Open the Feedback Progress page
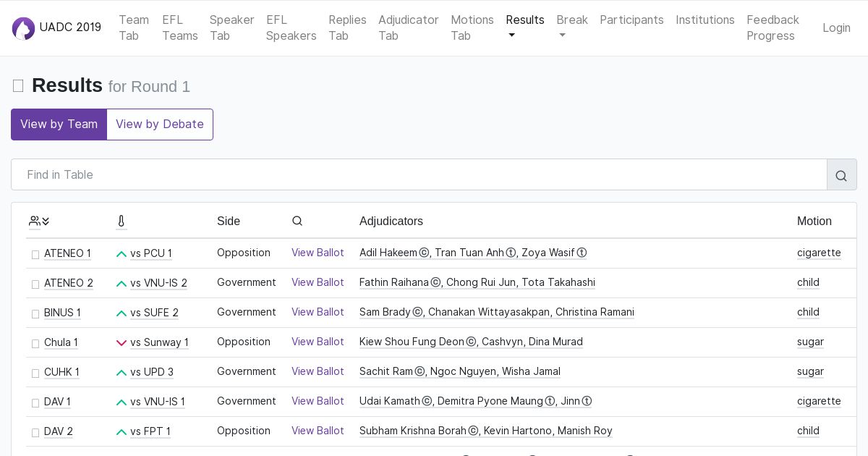The width and height of the screenshot is (868, 456). tap(773, 28)
